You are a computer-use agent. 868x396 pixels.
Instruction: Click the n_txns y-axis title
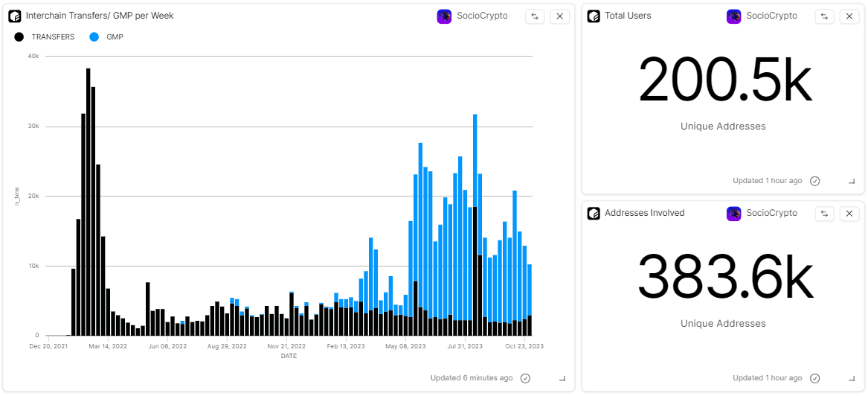point(16,196)
